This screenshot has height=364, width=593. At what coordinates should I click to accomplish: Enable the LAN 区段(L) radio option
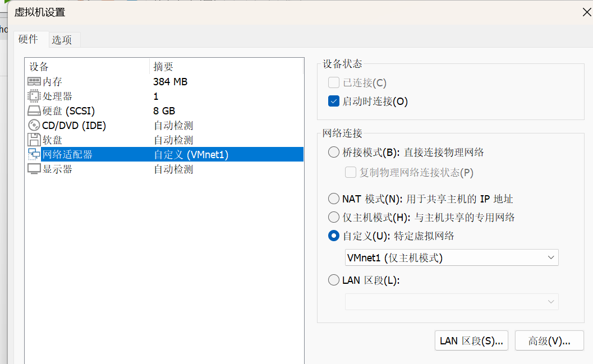334,280
